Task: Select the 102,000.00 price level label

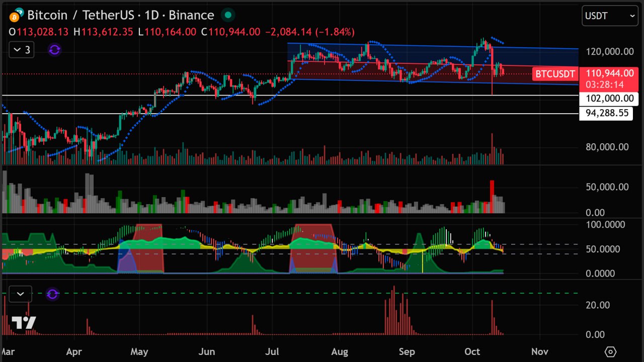Action: [x=609, y=99]
